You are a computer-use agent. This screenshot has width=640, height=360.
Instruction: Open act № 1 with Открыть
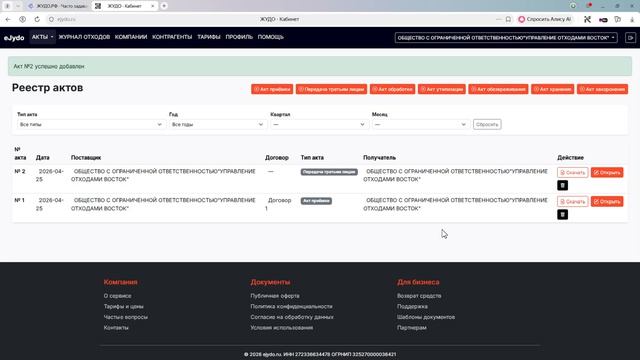[607, 202]
